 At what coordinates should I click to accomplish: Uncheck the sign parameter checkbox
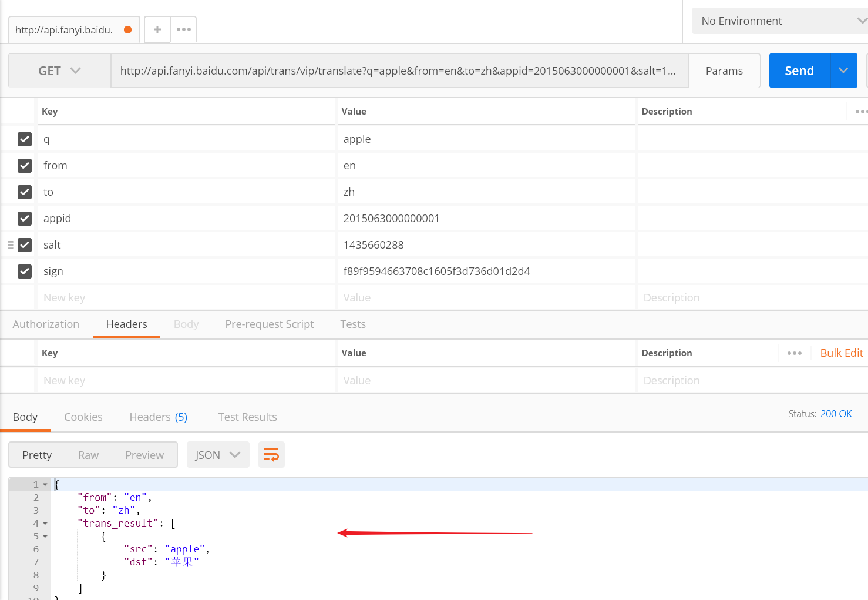coord(25,271)
